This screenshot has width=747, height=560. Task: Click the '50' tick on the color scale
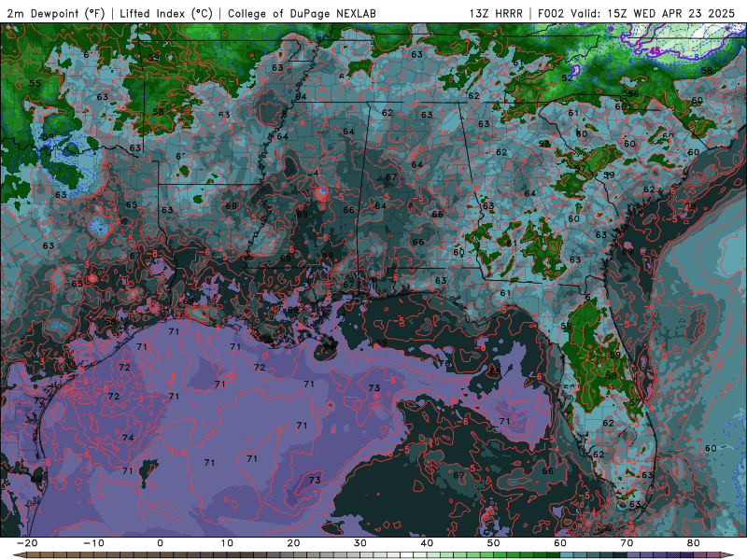click(494, 543)
